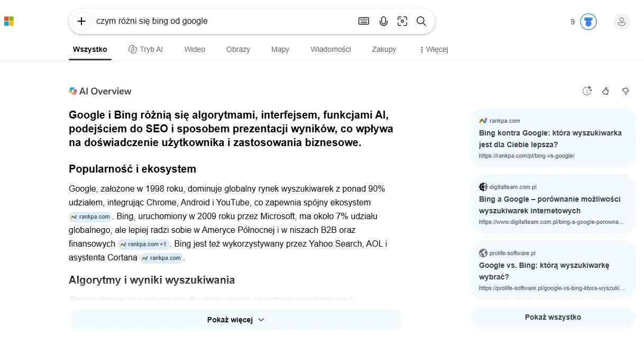Open the Microsoft logo home link
Screen dimensions: 644x343
(x=9, y=21)
